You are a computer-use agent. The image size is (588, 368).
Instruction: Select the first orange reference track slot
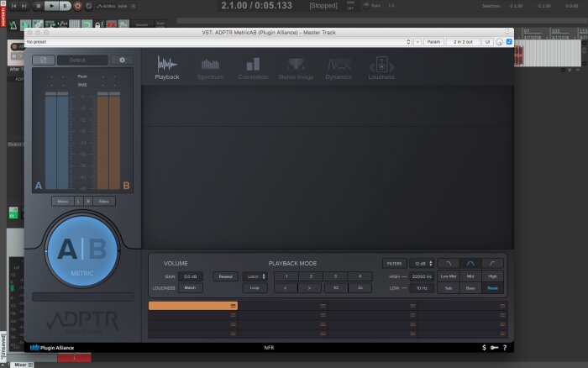(193, 306)
